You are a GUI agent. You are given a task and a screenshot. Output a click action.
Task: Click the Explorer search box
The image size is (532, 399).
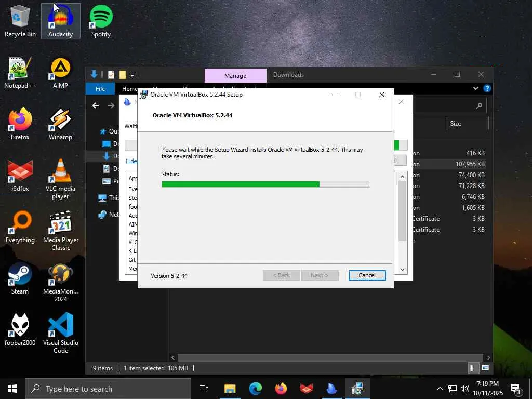point(449,106)
